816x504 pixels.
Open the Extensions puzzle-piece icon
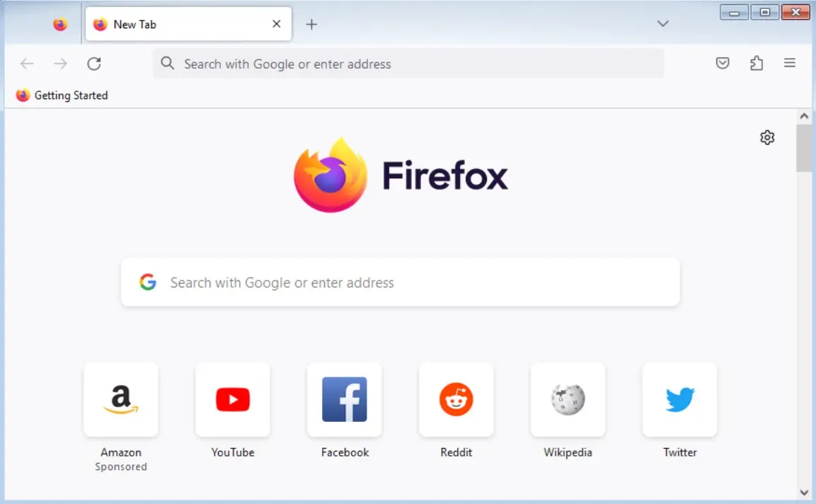click(x=757, y=63)
